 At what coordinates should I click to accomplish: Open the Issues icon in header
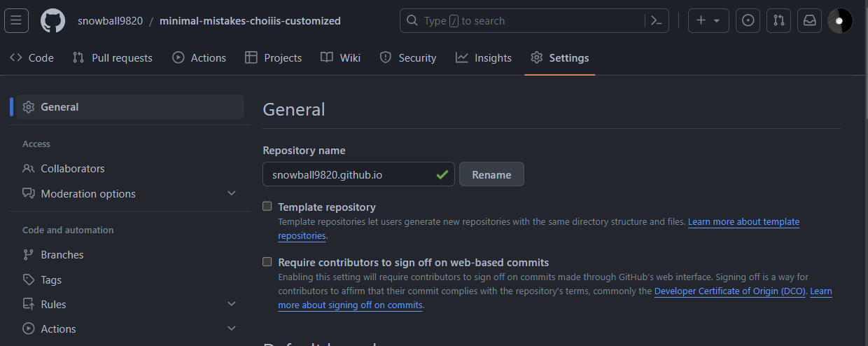(748, 20)
